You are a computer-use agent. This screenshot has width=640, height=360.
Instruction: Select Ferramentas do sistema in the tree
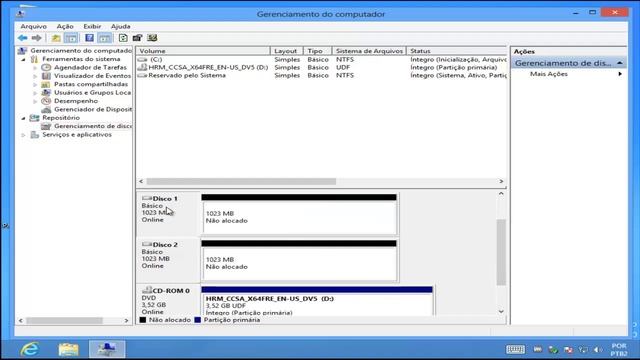point(81,59)
